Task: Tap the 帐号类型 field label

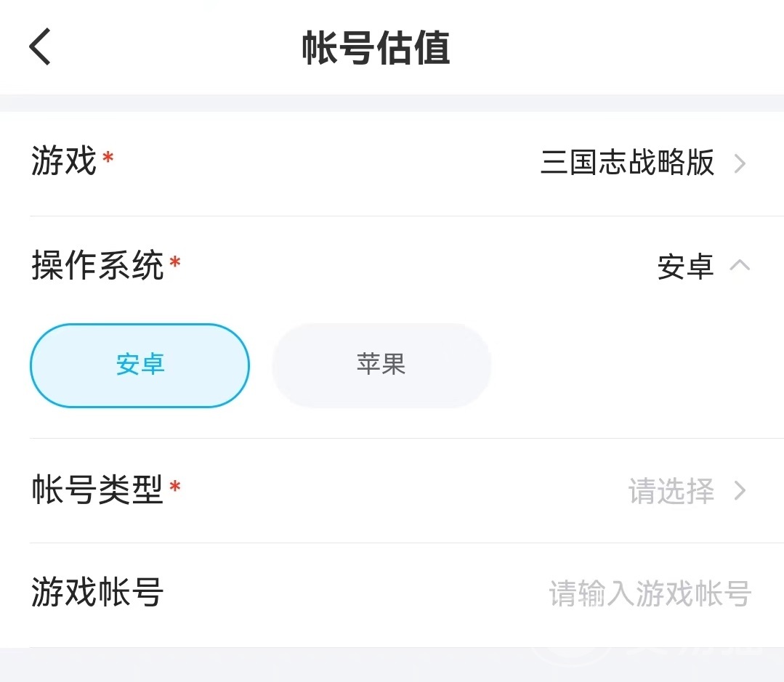Action: click(x=97, y=490)
